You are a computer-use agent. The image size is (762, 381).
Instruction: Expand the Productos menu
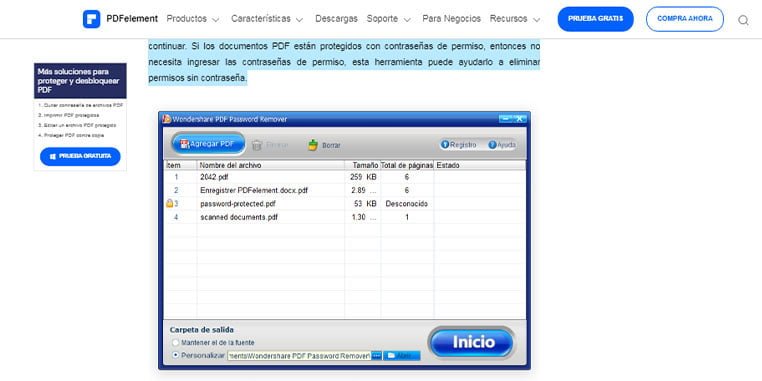click(x=193, y=19)
